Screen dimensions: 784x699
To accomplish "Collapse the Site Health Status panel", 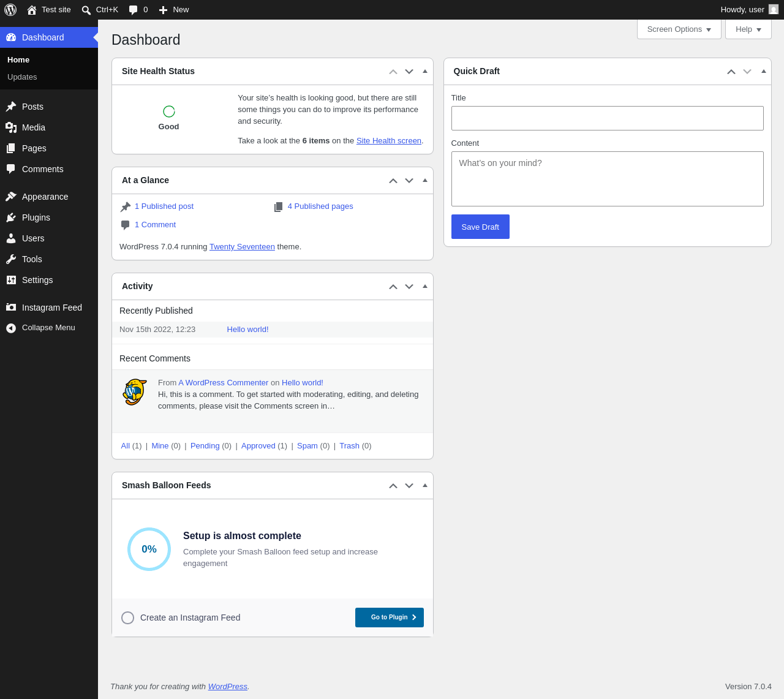I will (425, 71).
